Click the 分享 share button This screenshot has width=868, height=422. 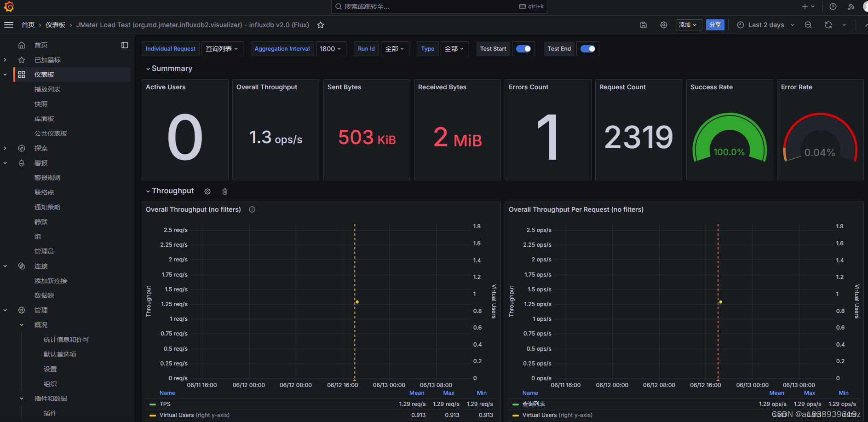[x=715, y=24]
